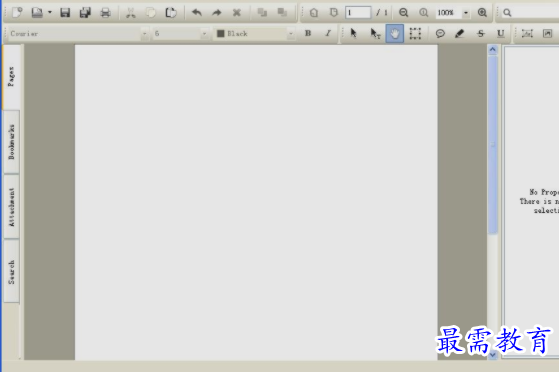Open the Black color dropdown
The image size is (559, 372).
[x=291, y=34]
